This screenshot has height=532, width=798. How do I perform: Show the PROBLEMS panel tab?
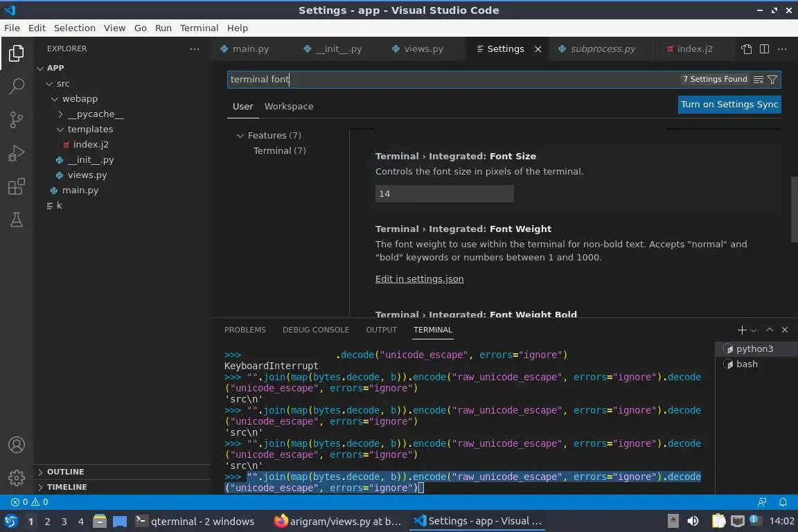pyautogui.click(x=245, y=330)
